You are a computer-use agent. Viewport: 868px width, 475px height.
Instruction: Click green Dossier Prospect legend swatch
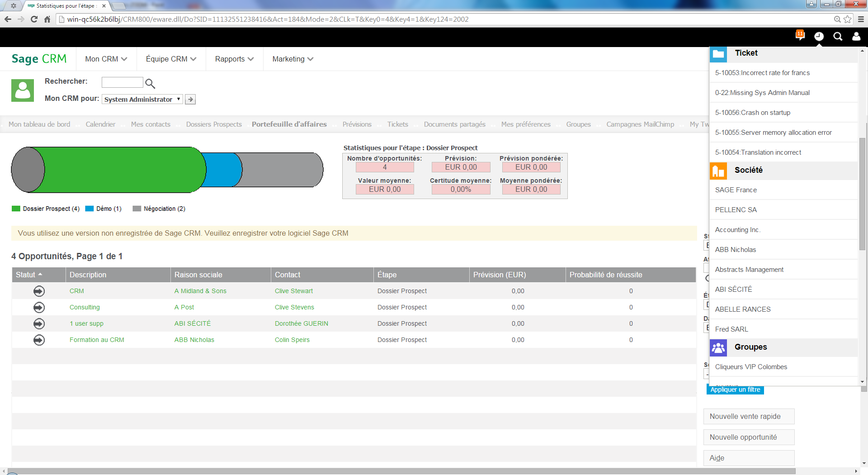[x=16, y=209]
